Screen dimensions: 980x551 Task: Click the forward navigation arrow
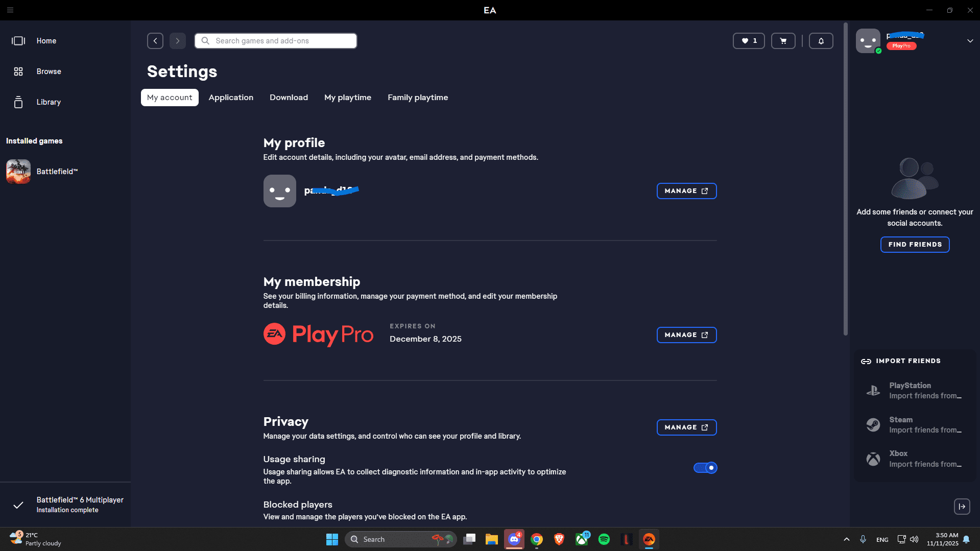click(178, 41)
